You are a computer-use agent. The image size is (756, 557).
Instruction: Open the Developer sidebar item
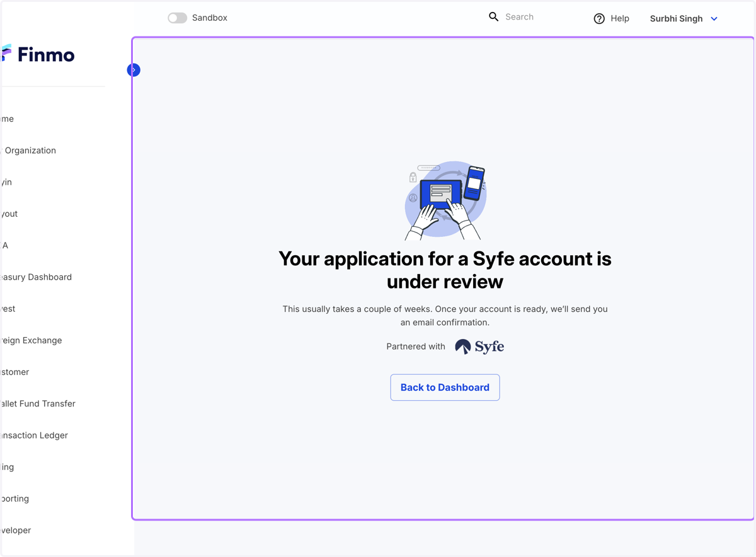(16, 531)
